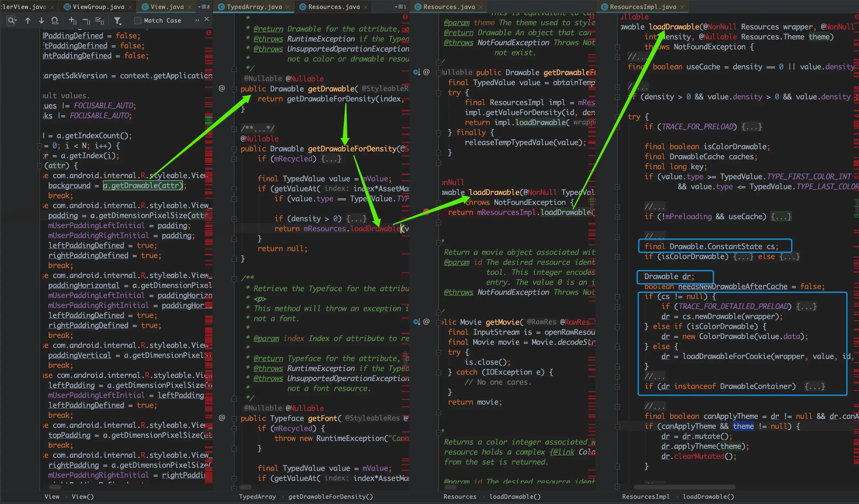The width and height of the screenshot is (859, 504).
Task: Click the search filter funnel icon
Action: tap(118, 21)
